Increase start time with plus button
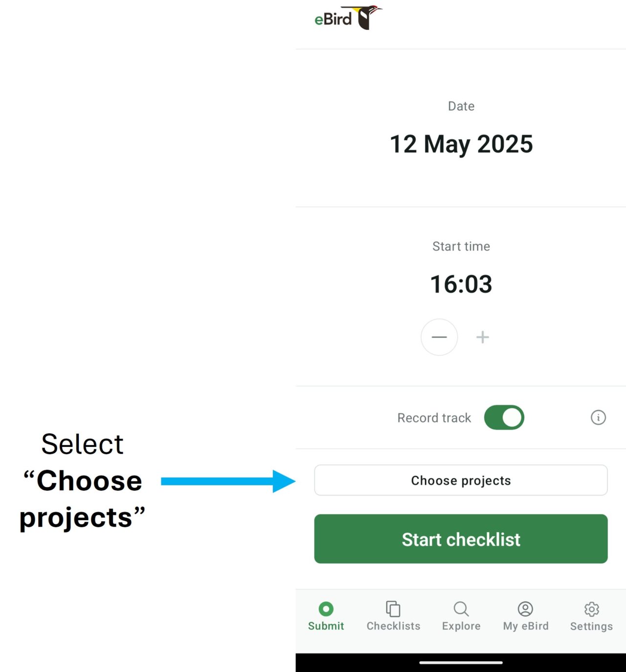Viewport: 626px width, 672px height. (x=483, y=337)
